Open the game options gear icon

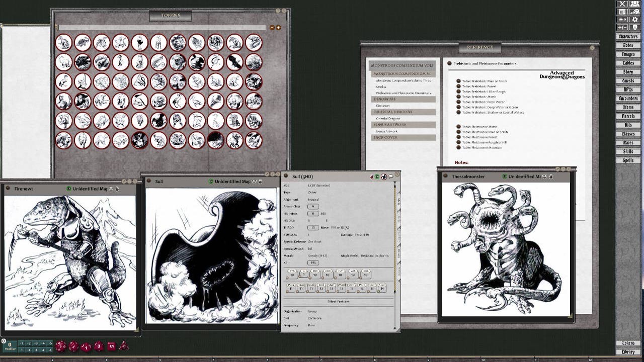[x=634, y=19]
